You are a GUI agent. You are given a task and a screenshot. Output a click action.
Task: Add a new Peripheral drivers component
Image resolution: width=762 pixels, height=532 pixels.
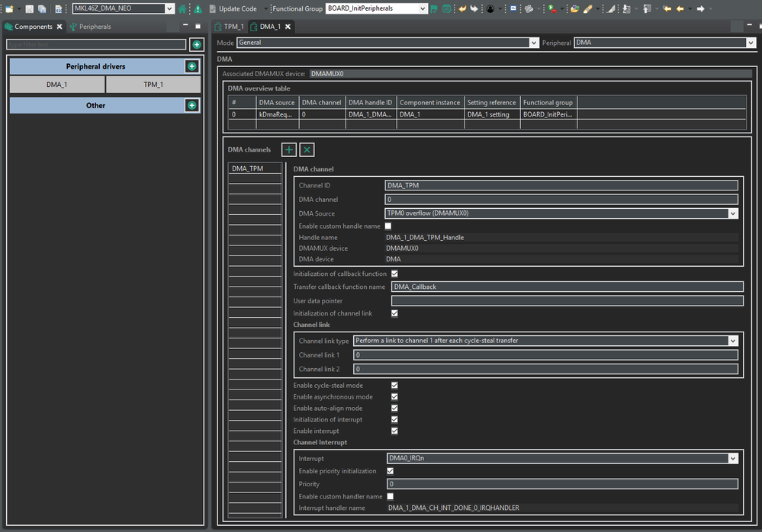tap(191, 66)
